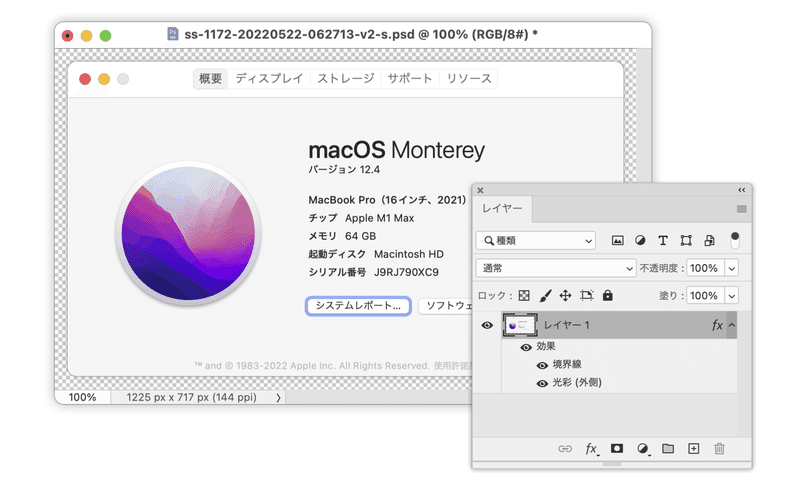
Task: Lock position move icon
Action: pyautogui.click(x=565, y=295)
